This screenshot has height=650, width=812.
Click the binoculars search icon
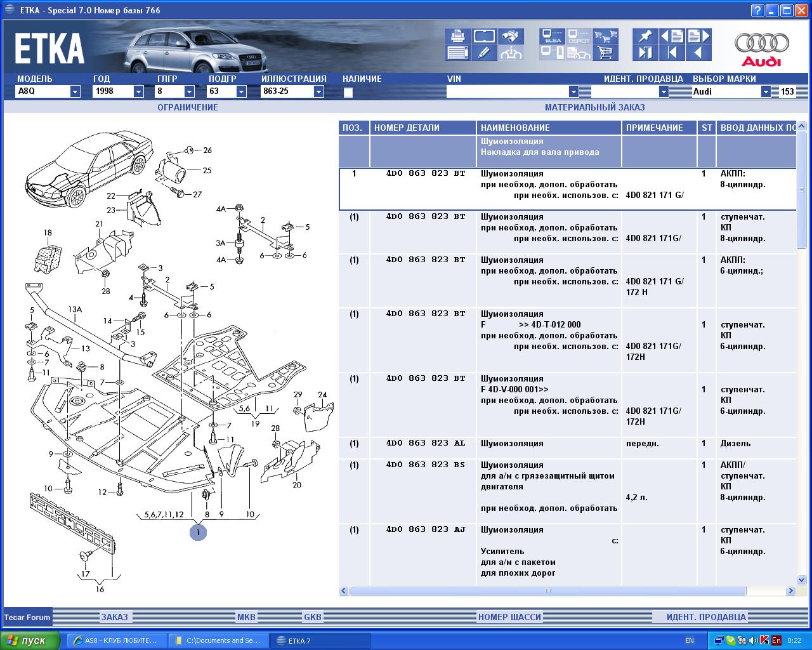pyautogui.click(x=510, y=36)
